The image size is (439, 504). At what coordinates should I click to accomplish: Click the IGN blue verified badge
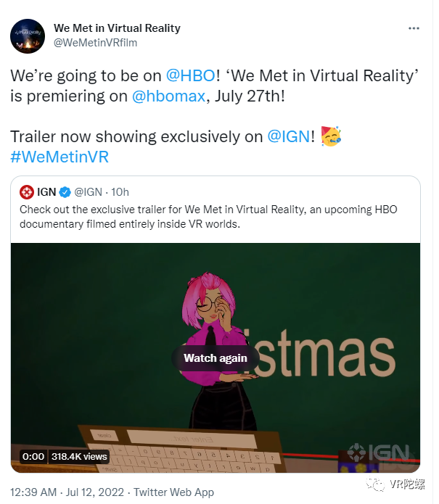[65, 192]
